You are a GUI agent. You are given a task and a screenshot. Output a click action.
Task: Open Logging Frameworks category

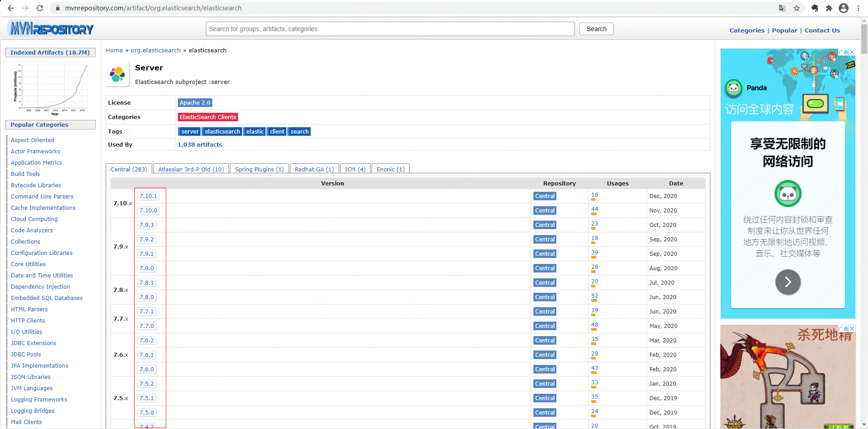39,400
